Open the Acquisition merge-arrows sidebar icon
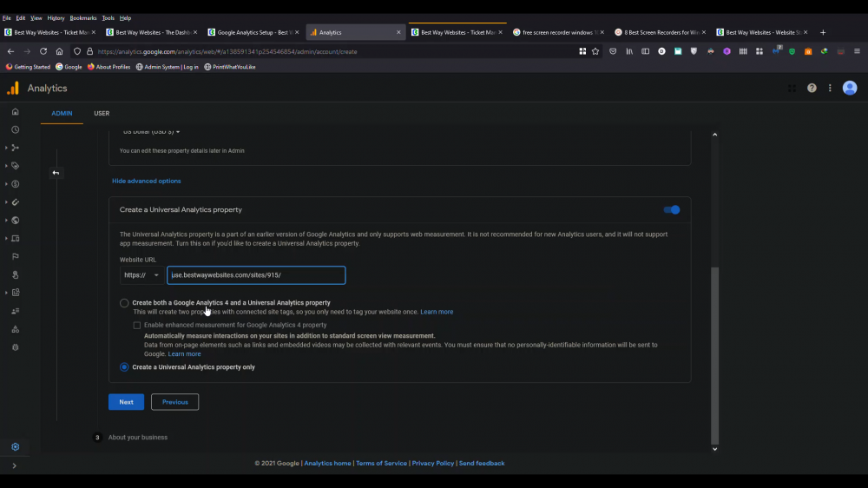Viewport: 868px width, 488px height. click(x=16, y=148)
